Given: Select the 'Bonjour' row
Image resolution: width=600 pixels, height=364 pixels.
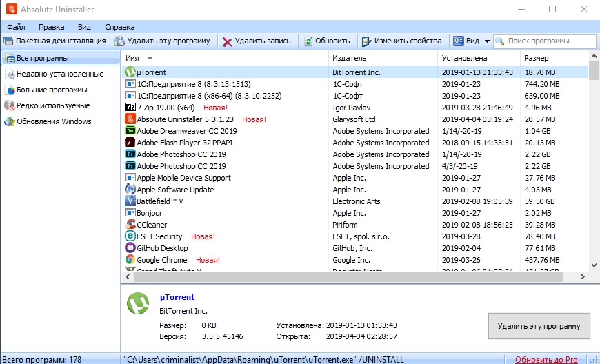Looking at the screenshot, I should (x=355, y=213).
